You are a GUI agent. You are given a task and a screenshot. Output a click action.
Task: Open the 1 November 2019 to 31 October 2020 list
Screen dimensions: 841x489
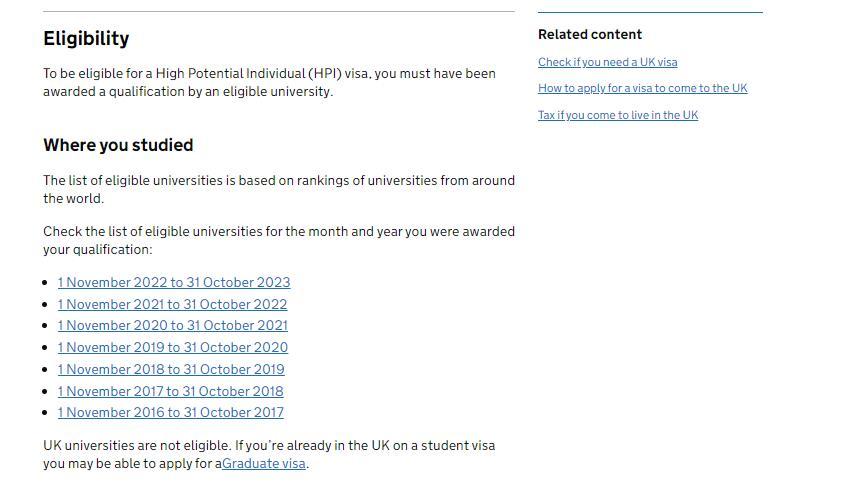point(173,347)
